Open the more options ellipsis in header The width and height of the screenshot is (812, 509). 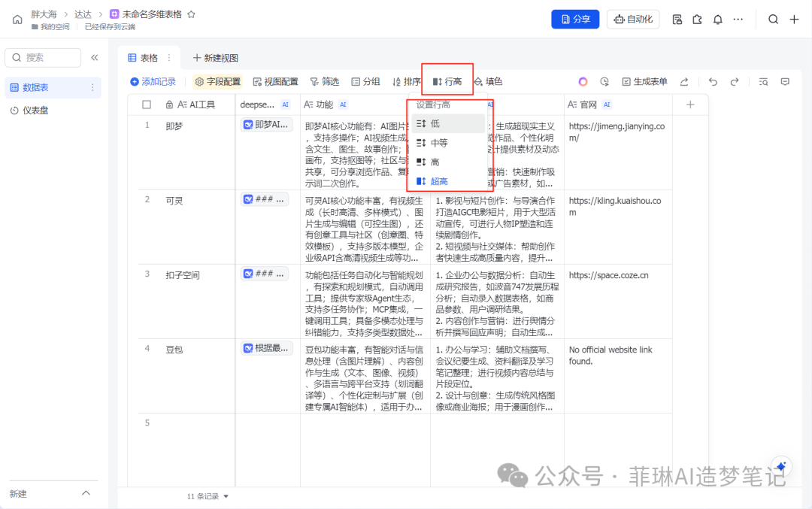click(738, 20)
